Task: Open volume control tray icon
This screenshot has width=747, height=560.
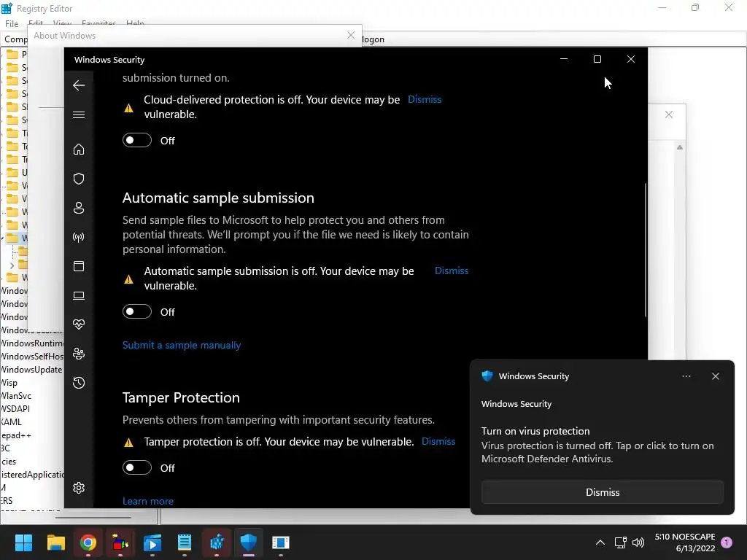Action: [638, 542]
